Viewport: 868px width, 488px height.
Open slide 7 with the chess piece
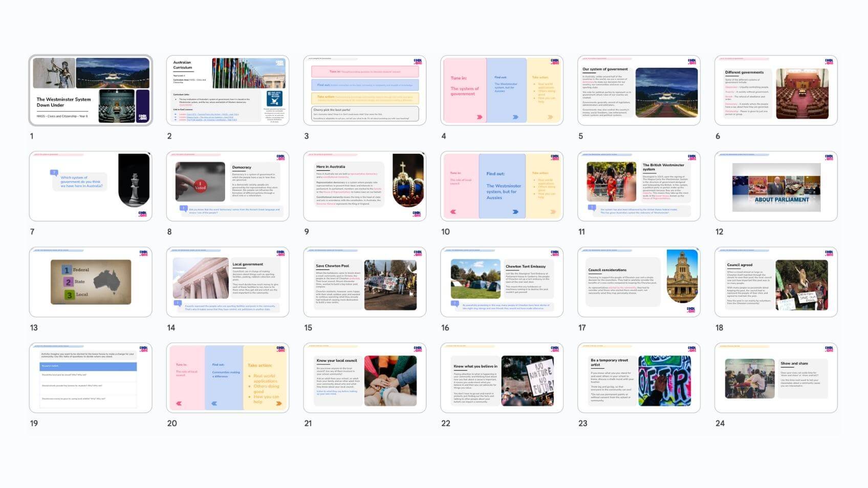coord(91,186)
